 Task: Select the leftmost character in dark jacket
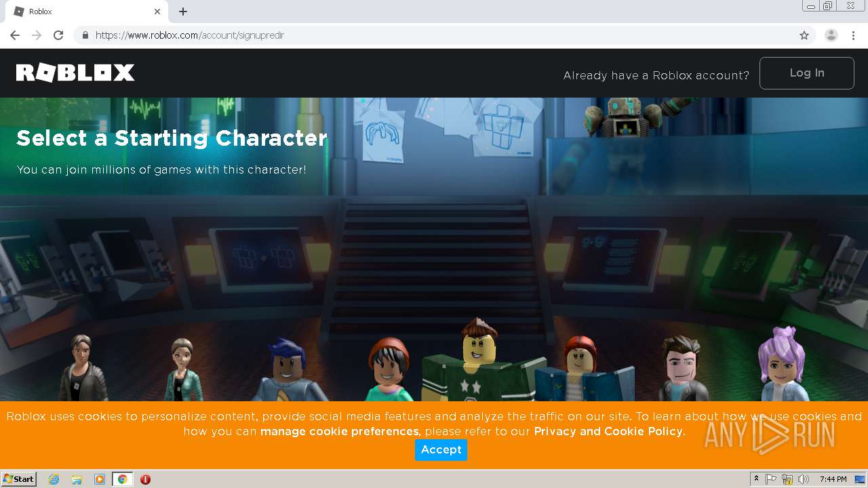click(83, 368)
